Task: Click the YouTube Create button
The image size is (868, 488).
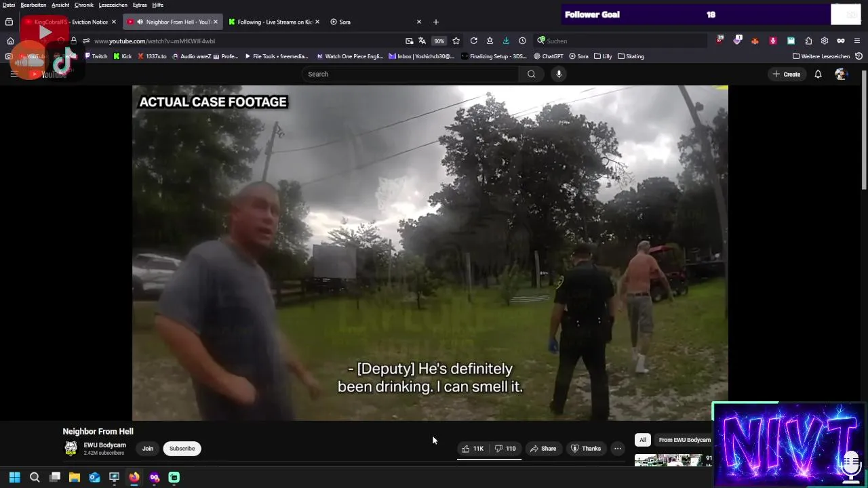Action: 787,74
